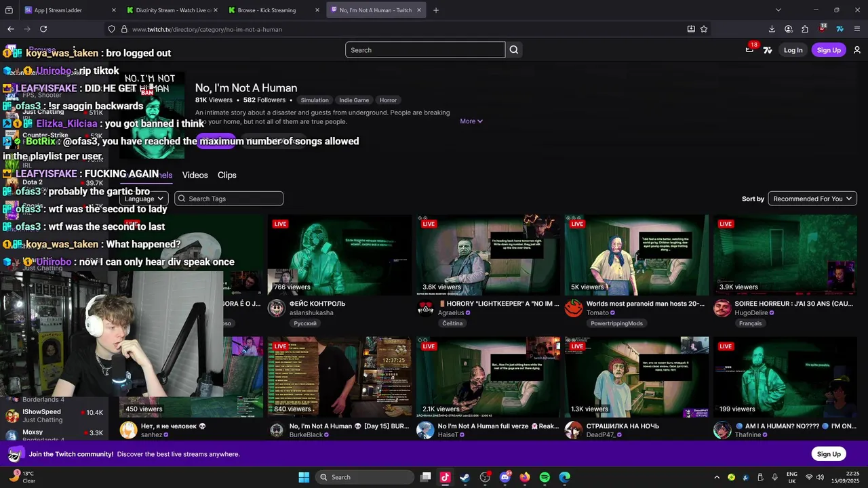The image size is (868, 488).
Task: Click the PowertrippingMods tag under Tomato
Action: tap(616, 323)
